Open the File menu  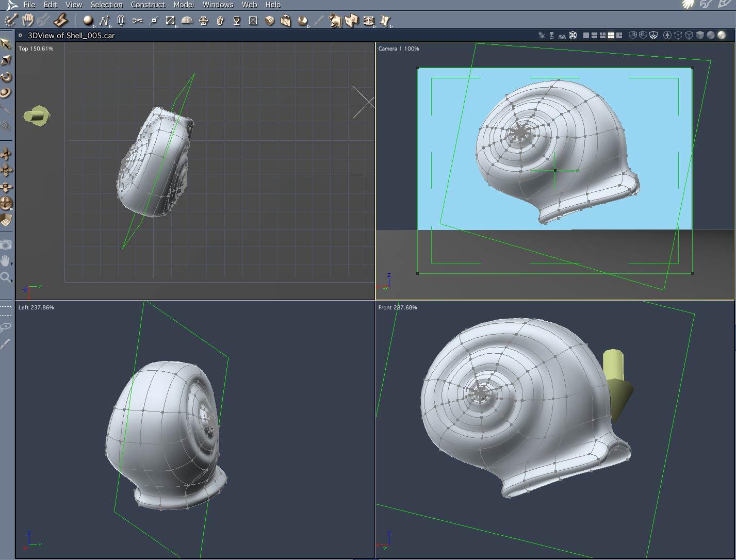click(29, 5)
